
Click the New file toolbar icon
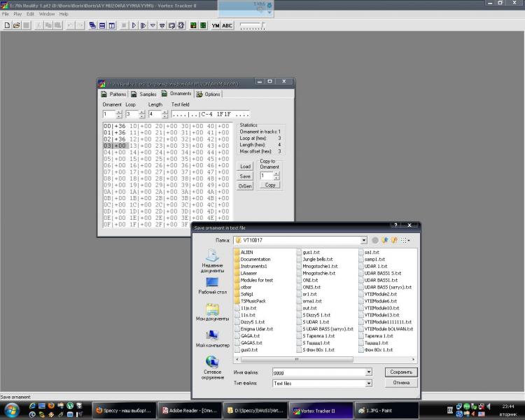pyautogui.click(x=6, y=25)
